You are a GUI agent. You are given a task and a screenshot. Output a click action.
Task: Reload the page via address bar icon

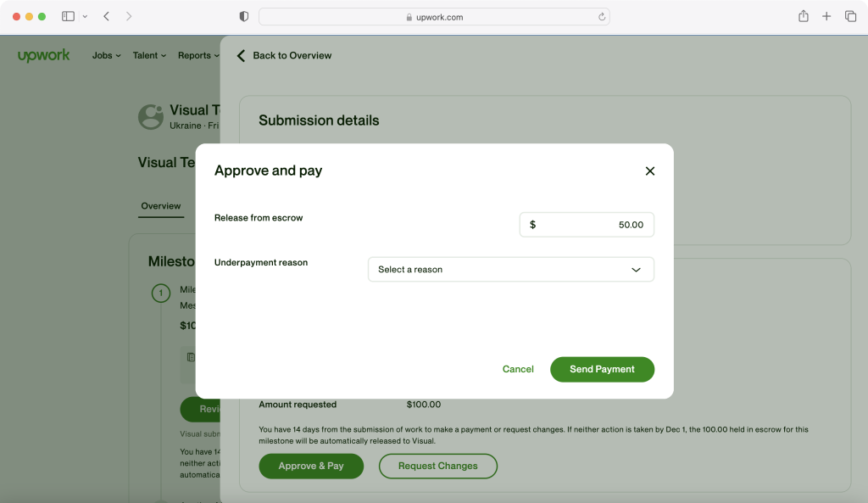(x=602, y=17)
